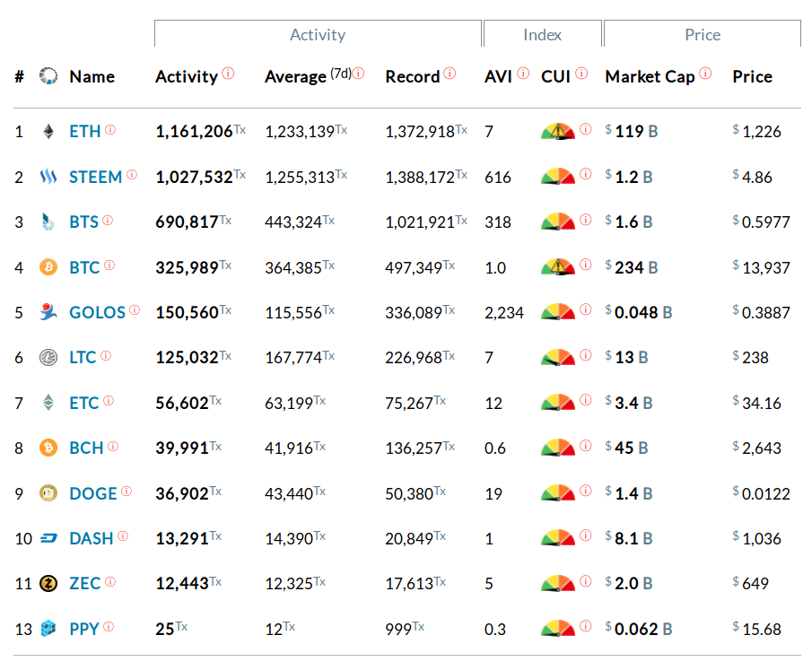This screenshot has width=812, height=670.
Task: Open the GOLOS coin link
Action: [x=97, y=312]
